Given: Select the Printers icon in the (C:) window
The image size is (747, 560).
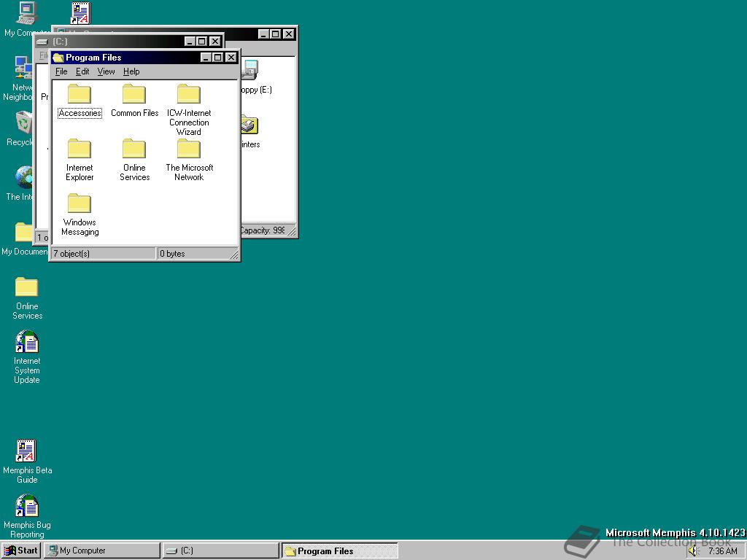Looking at the screenshot, I should [248, 125].
